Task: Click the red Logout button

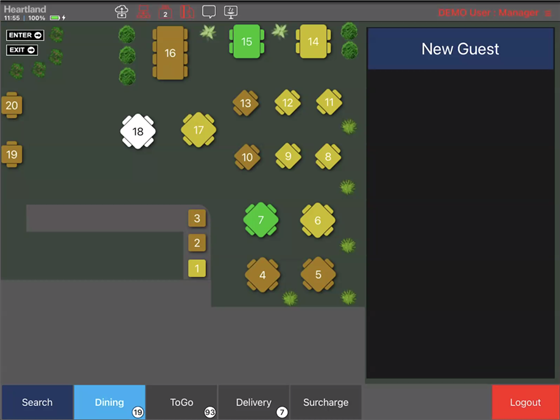Action: pyautogui.click(x=525, y=402)
